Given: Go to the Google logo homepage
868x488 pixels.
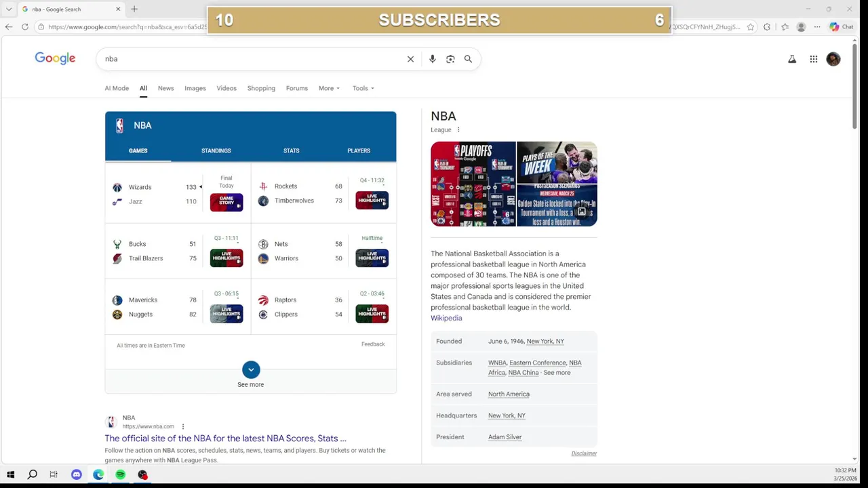Looking at the screenshot, I should pos(55,58).
